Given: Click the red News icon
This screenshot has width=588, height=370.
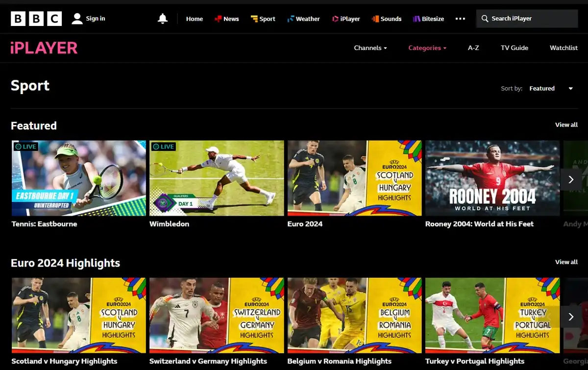Looking at the screenshot, I should pos(218,19).
